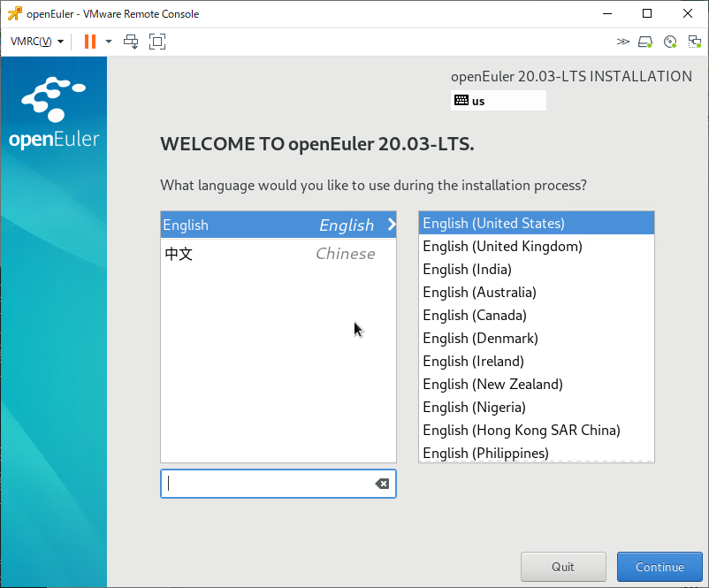The height and width of the screenshot is (588, 709).
Task: Pause the virtual machine
Action: [90, 42]
